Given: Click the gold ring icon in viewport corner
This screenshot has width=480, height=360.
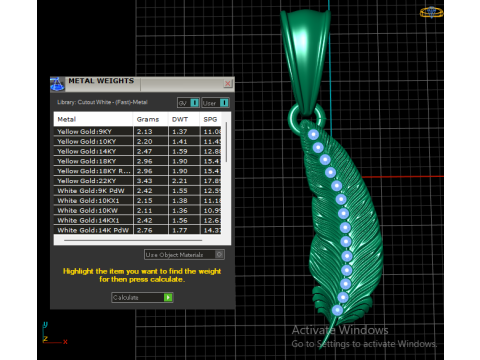Looking at the screenshot, I should coord(431,12).
